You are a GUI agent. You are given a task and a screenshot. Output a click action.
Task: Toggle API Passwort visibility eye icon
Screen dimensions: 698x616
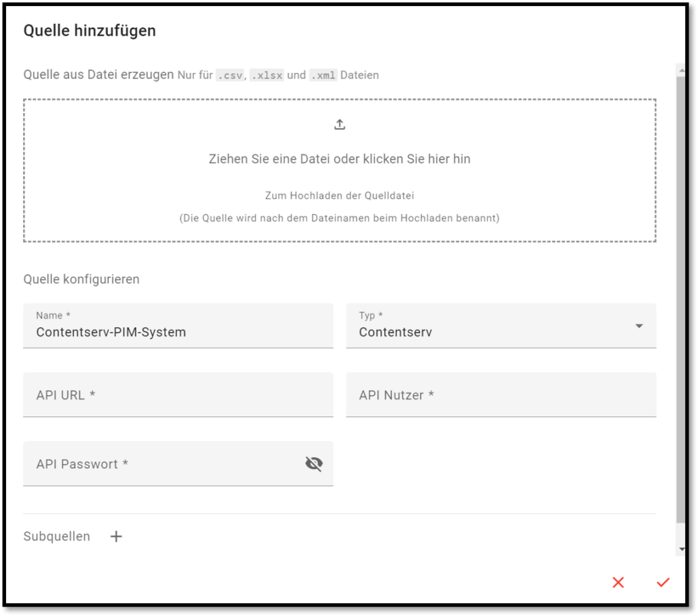click(x=314, y=464)
